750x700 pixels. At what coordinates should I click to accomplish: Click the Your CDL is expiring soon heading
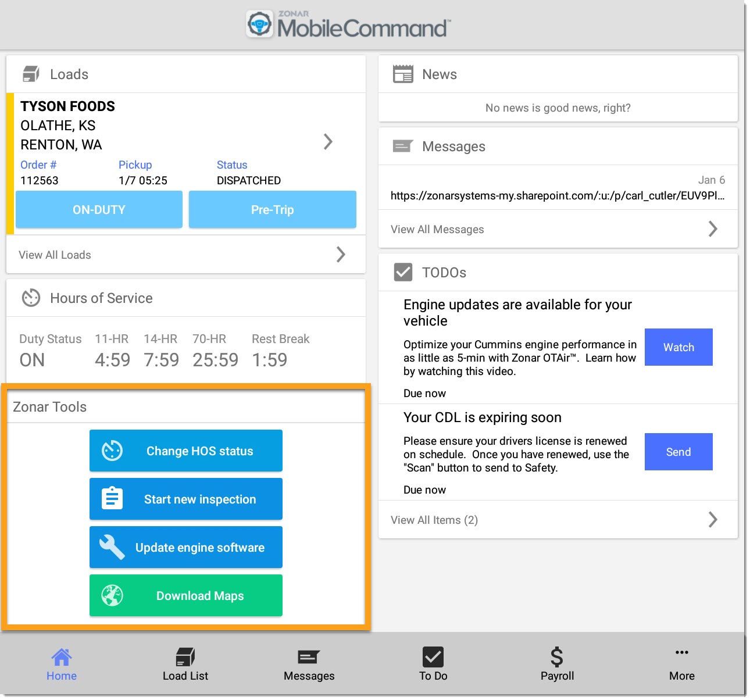(483, 417)
